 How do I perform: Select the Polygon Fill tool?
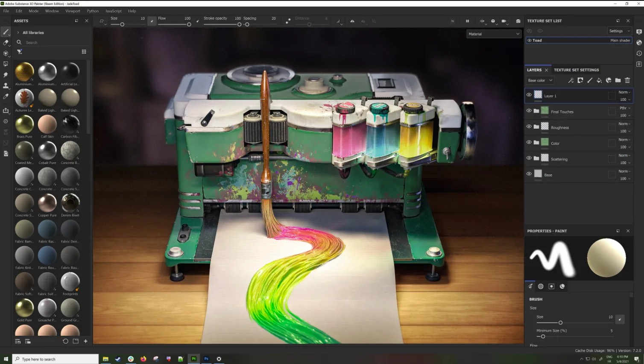[6, 64]
